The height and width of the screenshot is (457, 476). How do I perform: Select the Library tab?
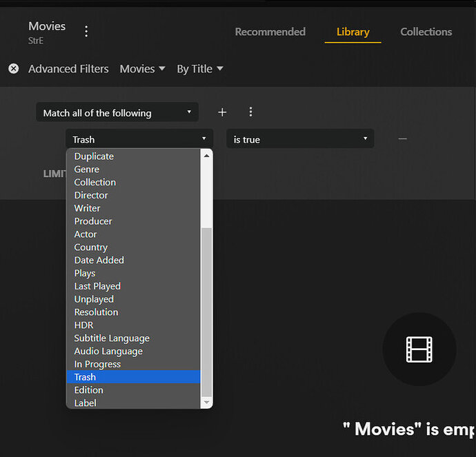[x=353, y=32]
